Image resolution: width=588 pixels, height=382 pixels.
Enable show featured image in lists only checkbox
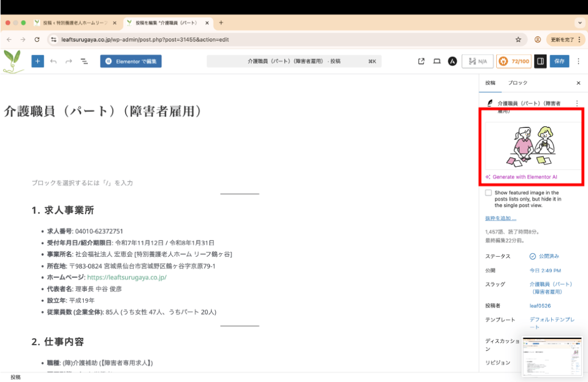(x=488, y=193)
